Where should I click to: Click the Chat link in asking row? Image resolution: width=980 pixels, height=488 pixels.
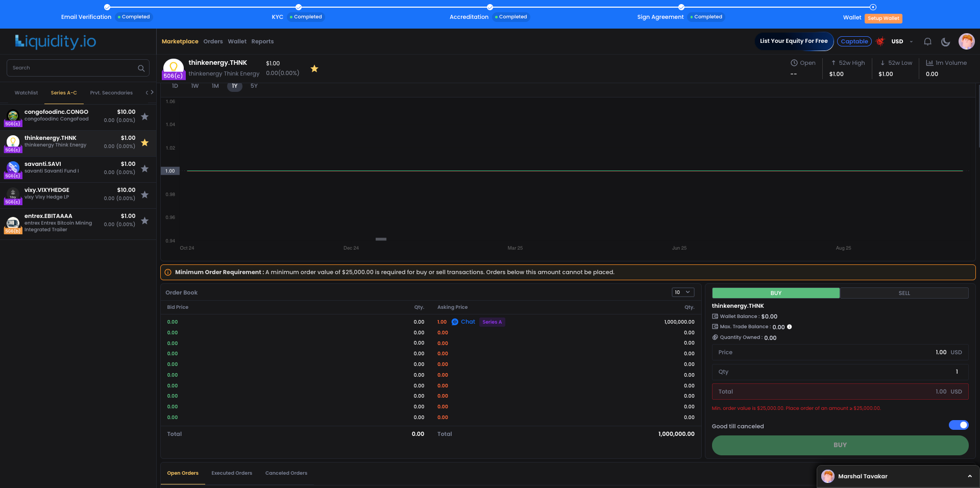pyautogui.click(x=468, y=322)
